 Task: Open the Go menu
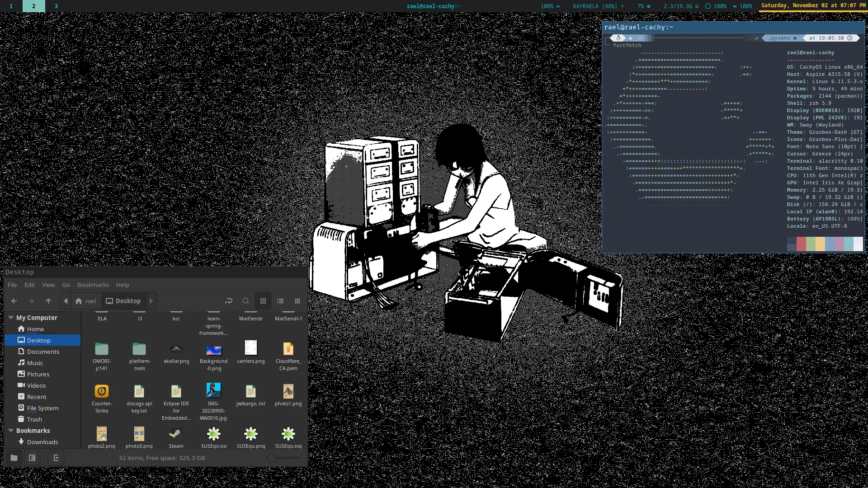pos(66,285)
